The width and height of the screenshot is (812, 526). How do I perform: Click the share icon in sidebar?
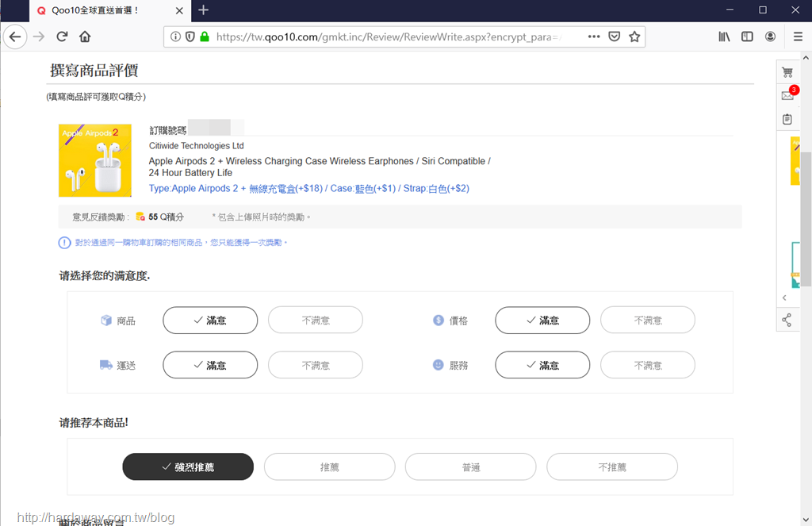[x=787, y=320]
